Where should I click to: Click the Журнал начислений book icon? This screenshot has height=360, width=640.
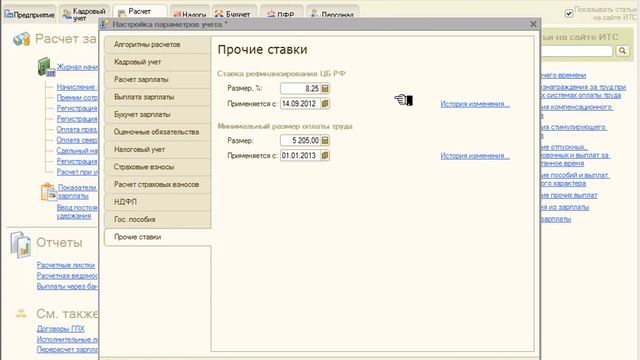coord(46,67)
